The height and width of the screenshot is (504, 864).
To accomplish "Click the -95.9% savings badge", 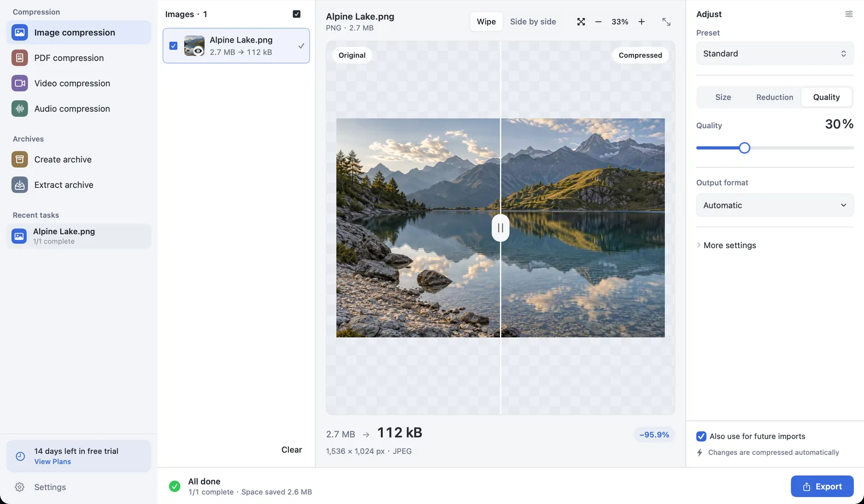I will tap(654, 434).
